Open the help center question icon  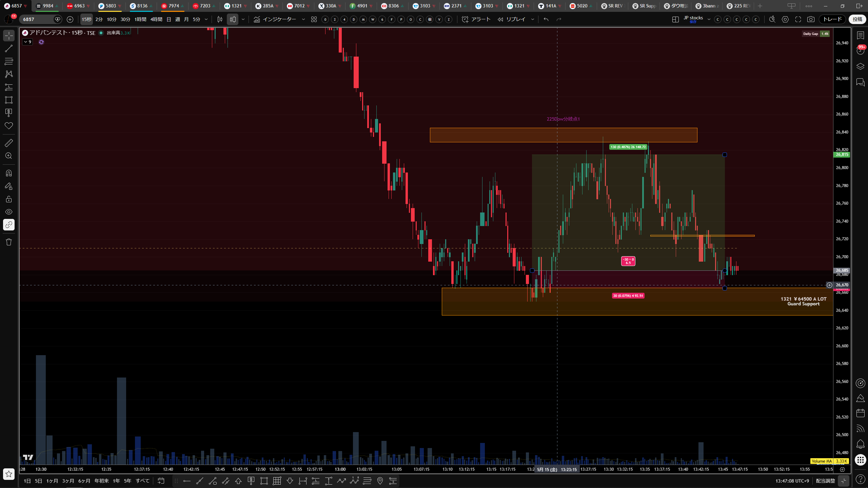click(860, 479)
